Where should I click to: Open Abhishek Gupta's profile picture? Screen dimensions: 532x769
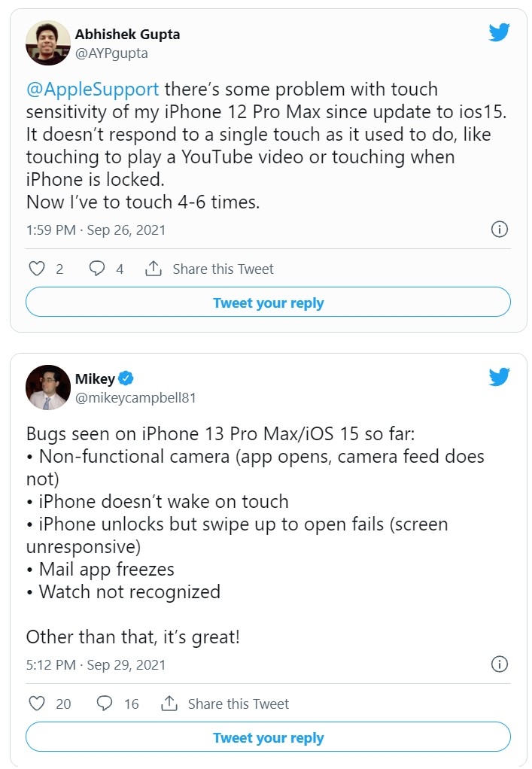47,41
